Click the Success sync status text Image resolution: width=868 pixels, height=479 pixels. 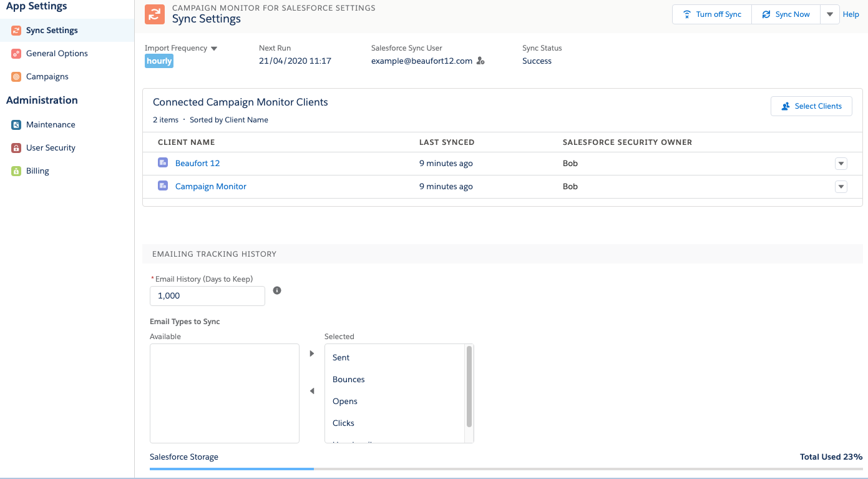pyautogui.click(x=537, y=61)
